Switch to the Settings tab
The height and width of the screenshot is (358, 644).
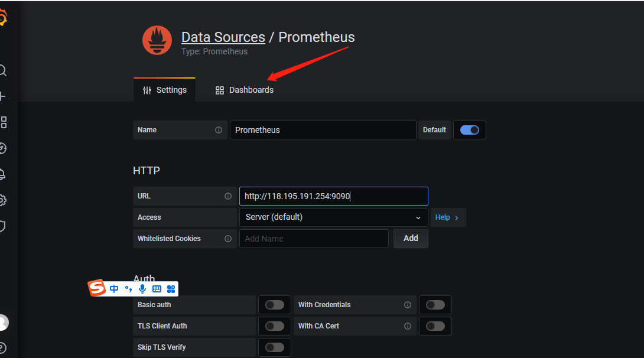tap(164, 90)
